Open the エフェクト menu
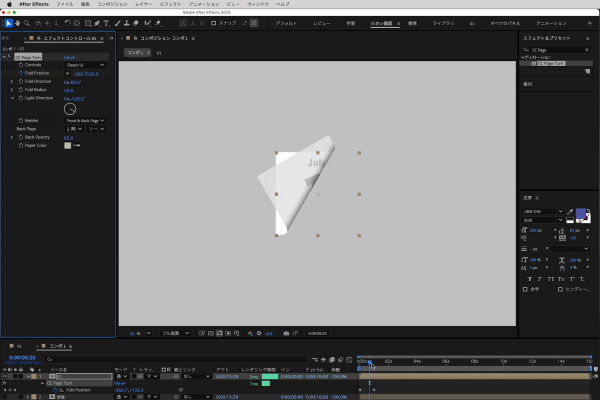 click(170, 4)
